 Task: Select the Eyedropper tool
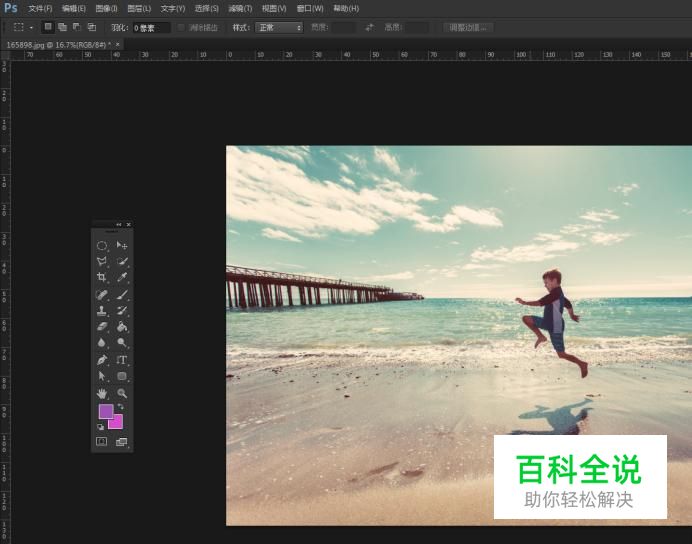(x=122, y=277)
